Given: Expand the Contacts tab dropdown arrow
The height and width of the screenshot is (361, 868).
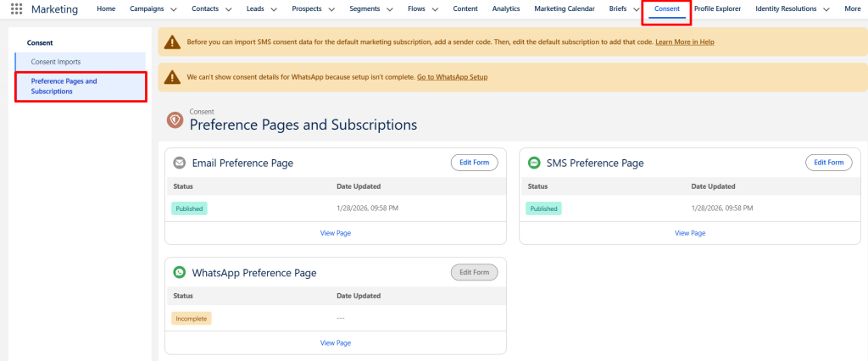Looking at the screenshot, I should (x=229, y=9).
